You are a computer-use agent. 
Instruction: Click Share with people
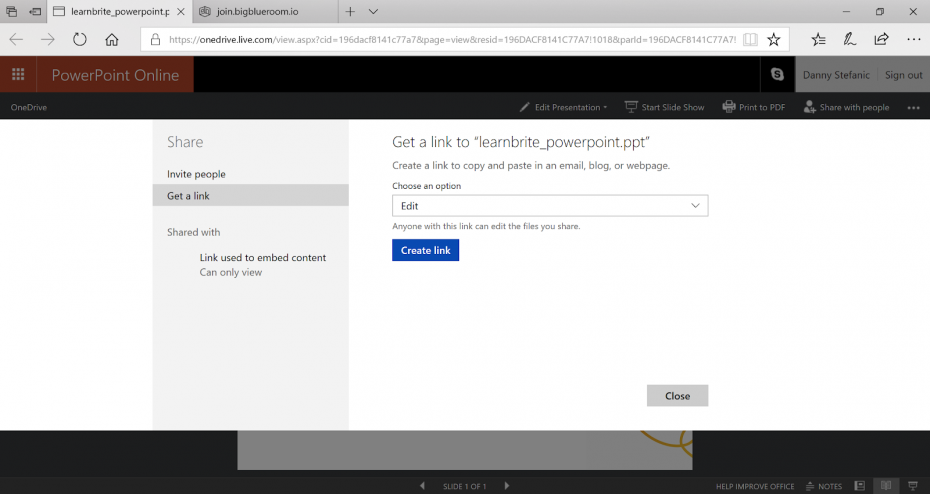click(x=846, y=107)
